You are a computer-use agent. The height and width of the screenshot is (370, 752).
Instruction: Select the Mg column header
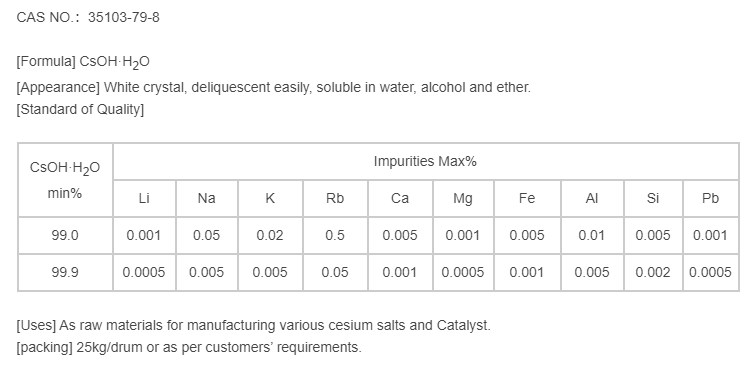[463, 198]
